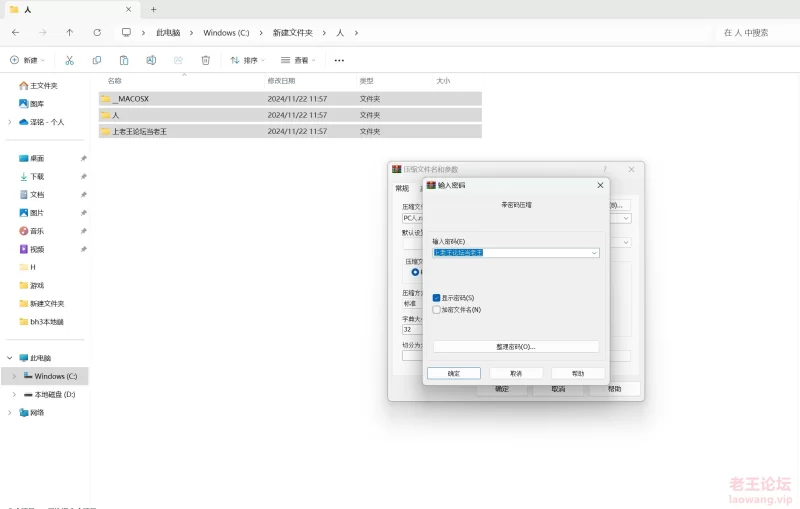Image resolution: width=800 pixels, height=509 pixels.
Task: Sort by the 名称 column header
Action: (x=115, y=81)
